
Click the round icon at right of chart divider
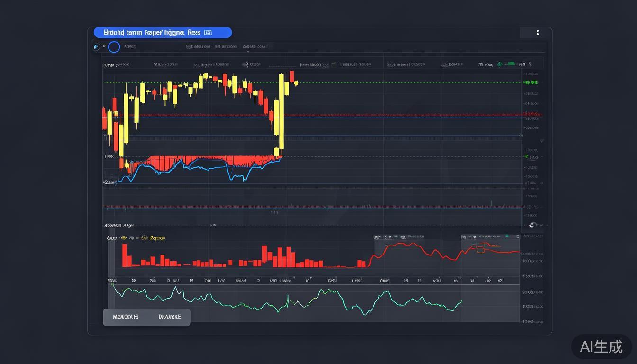[x=533, y=225]
